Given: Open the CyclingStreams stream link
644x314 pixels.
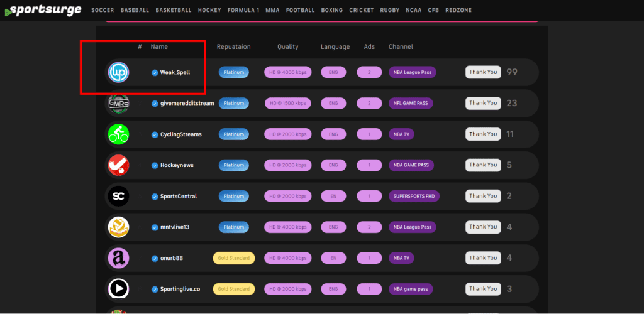Looking at the screenshot, I should coord(180,134).
